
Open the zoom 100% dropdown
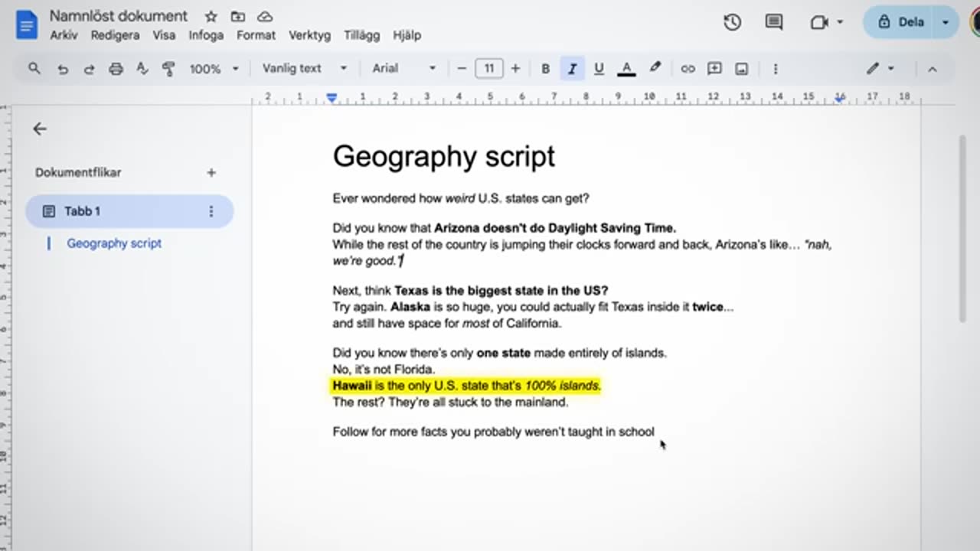click(214, 69)
